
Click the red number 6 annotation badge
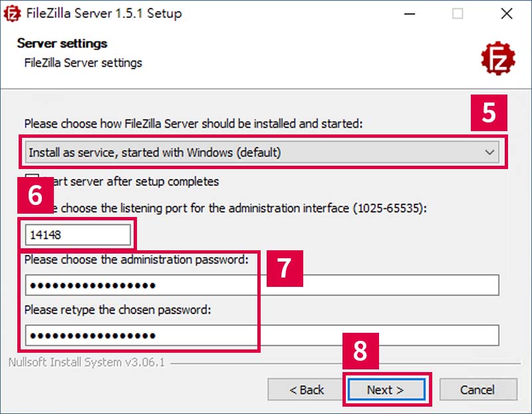36,195
